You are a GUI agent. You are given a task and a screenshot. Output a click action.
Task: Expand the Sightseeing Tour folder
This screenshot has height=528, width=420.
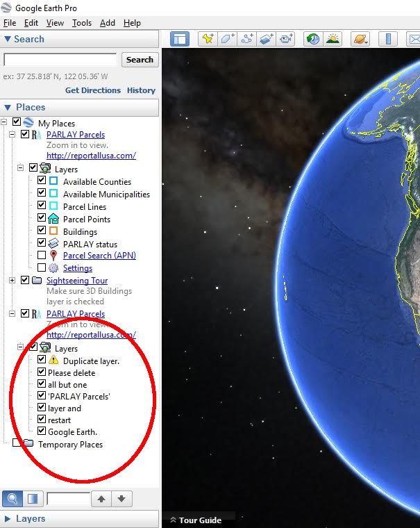(x=12, y=280)
